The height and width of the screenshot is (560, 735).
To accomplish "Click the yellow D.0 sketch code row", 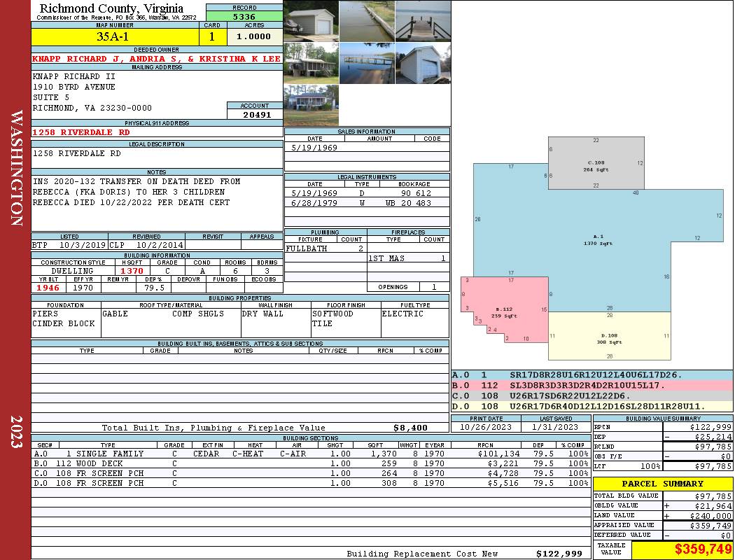I will tap(592, 406).
